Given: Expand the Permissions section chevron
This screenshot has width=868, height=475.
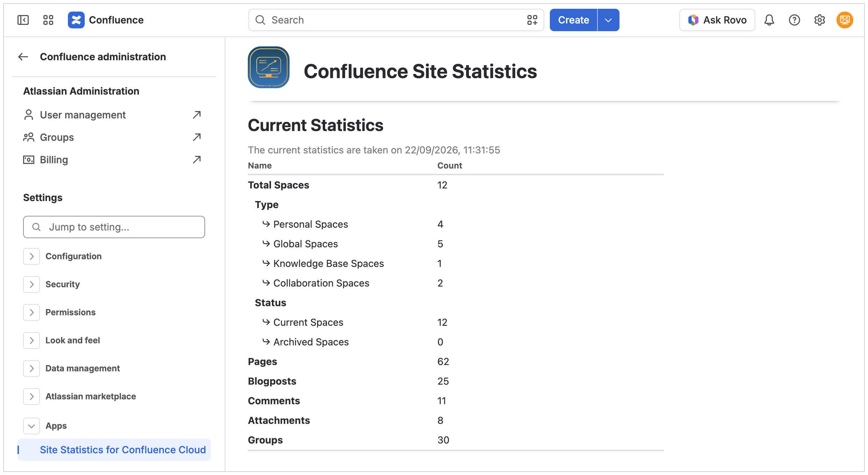Looking at the screenshot, I should (31, 312).
